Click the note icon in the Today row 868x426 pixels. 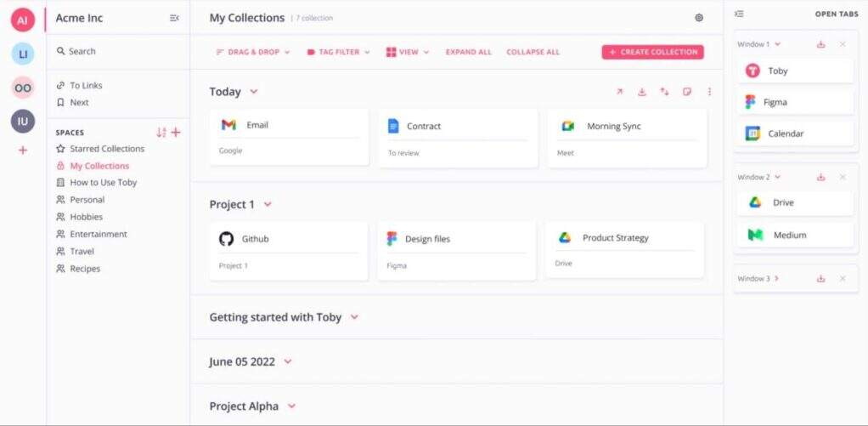[687, 92]
